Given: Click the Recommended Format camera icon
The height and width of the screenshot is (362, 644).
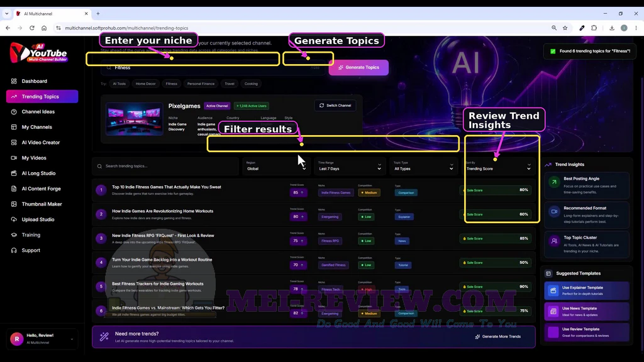Looking at the screenshot, I should click(554, 211).
